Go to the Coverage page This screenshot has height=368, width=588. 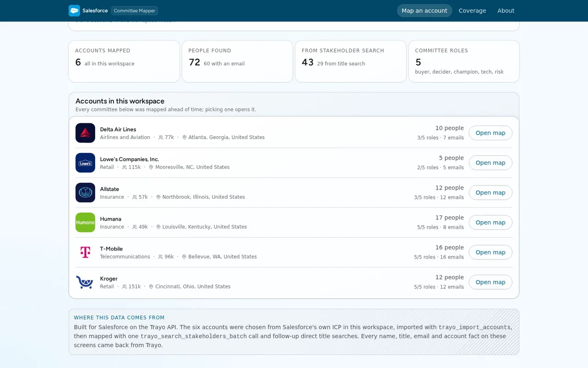[472, 11]
